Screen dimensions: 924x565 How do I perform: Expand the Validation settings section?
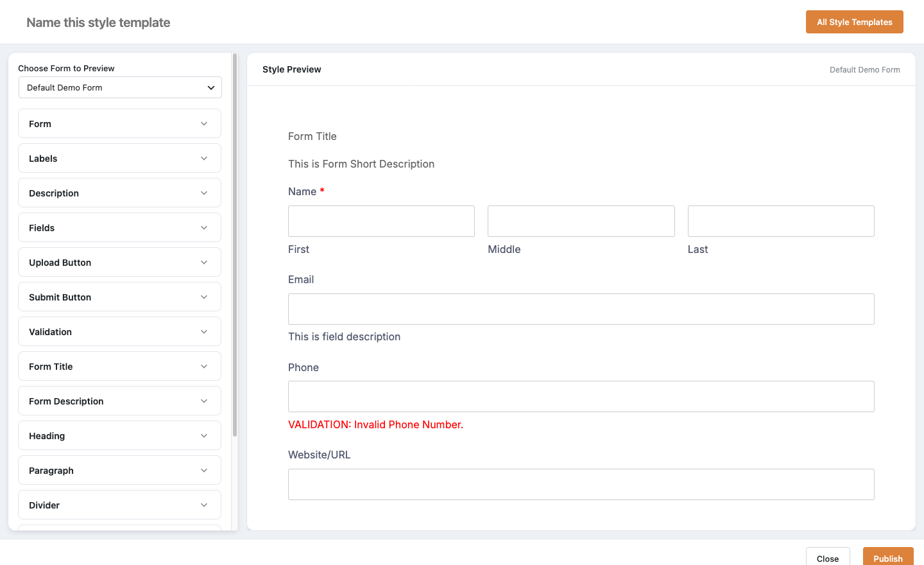tap(119, 331)
